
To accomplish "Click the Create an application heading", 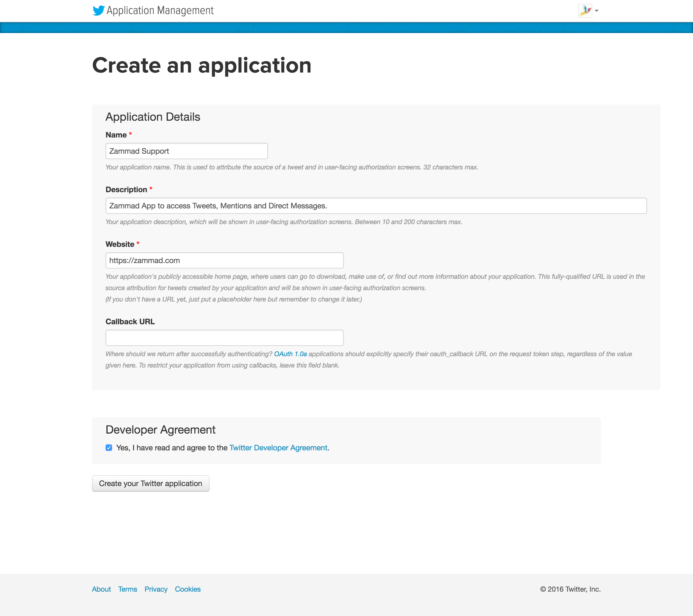I will tap(202, 65).
